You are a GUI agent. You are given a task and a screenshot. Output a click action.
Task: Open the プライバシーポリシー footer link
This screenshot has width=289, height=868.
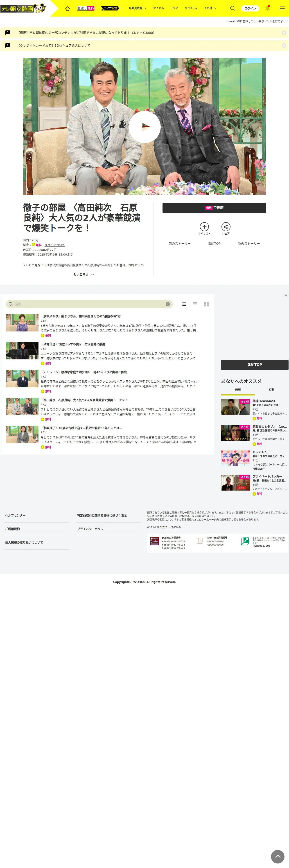(92, 529)
